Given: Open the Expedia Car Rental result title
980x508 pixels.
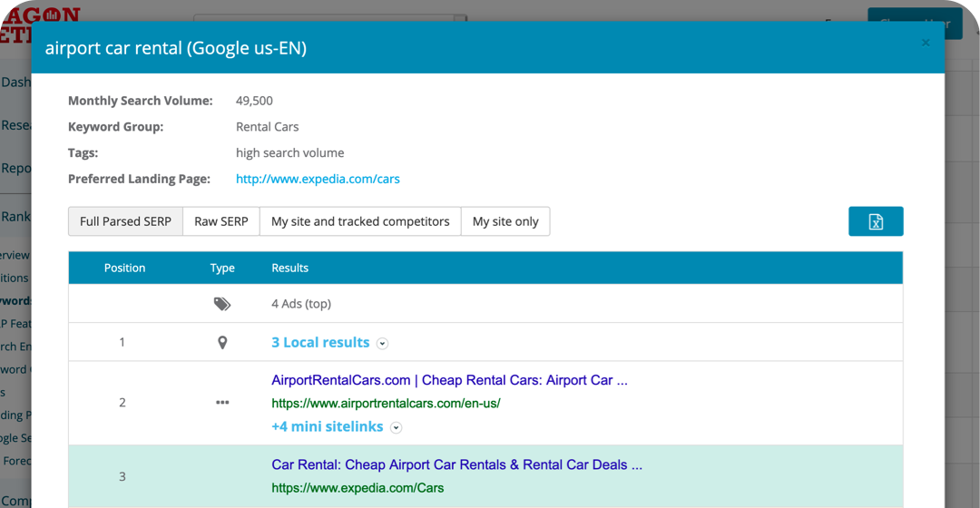Looking at the screenshot, I should coord(456,464).
